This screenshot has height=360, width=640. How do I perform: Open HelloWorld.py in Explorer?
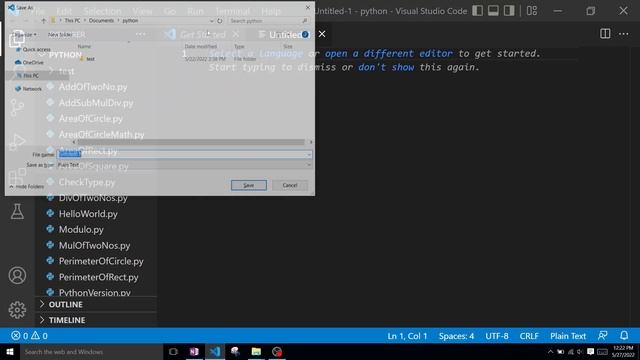[88, 214]
